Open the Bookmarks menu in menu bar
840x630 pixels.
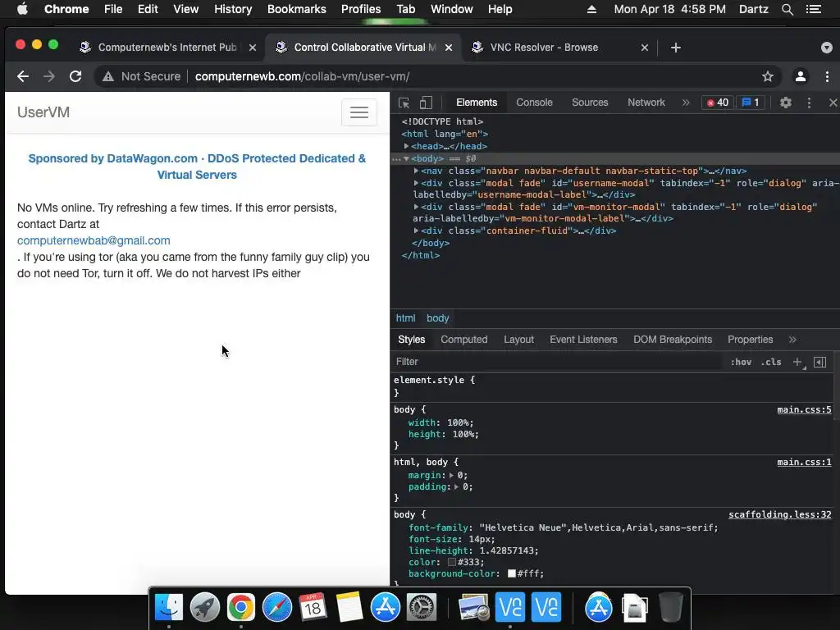click(296, 9)
